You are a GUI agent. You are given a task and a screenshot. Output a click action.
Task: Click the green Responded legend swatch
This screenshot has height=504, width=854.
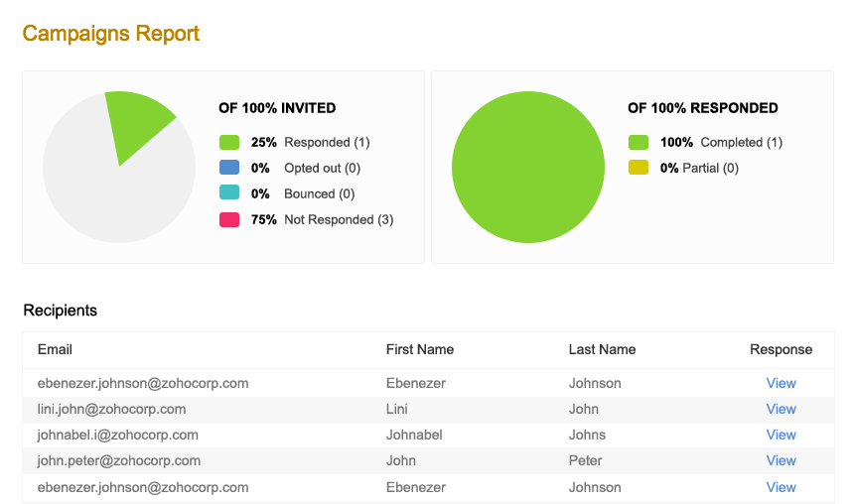coord(229,143)
